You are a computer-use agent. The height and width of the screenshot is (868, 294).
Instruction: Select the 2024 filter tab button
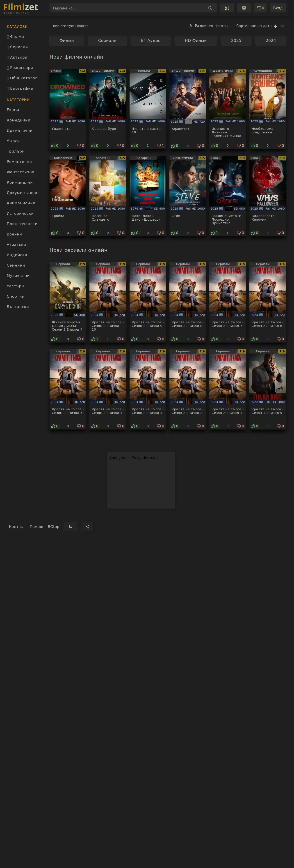tap(271, 40)
